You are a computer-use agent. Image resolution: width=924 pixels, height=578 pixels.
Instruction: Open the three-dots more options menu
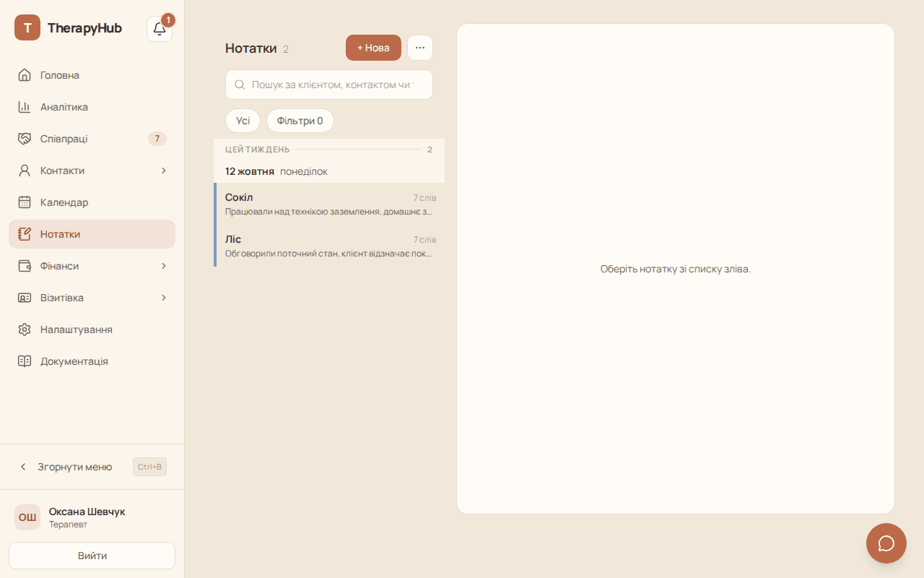coord(420,48)
